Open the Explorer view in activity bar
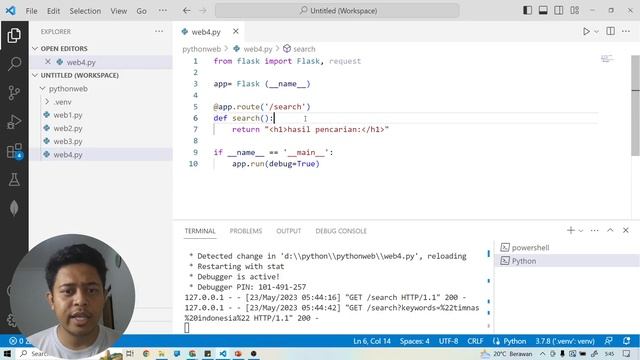This screenshot has width=640, height=360. click(x=14, y=36)
